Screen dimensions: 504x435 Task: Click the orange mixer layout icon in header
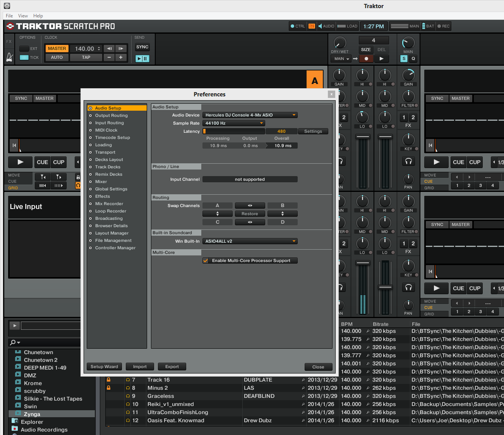coord(312,26)
